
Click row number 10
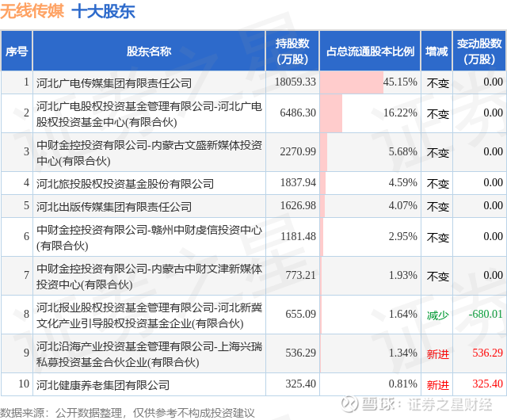(x=24, y=384)
